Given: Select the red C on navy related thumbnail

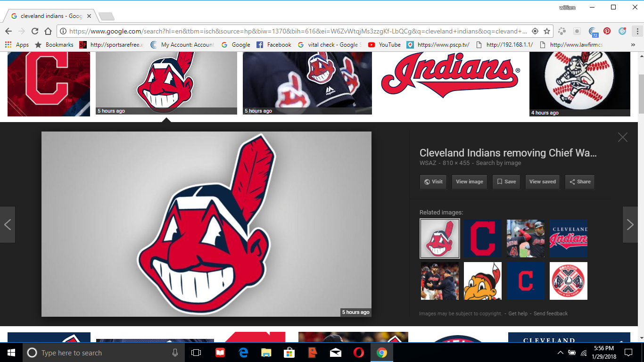Looking at the screenshot, I should tap(483, 239).
